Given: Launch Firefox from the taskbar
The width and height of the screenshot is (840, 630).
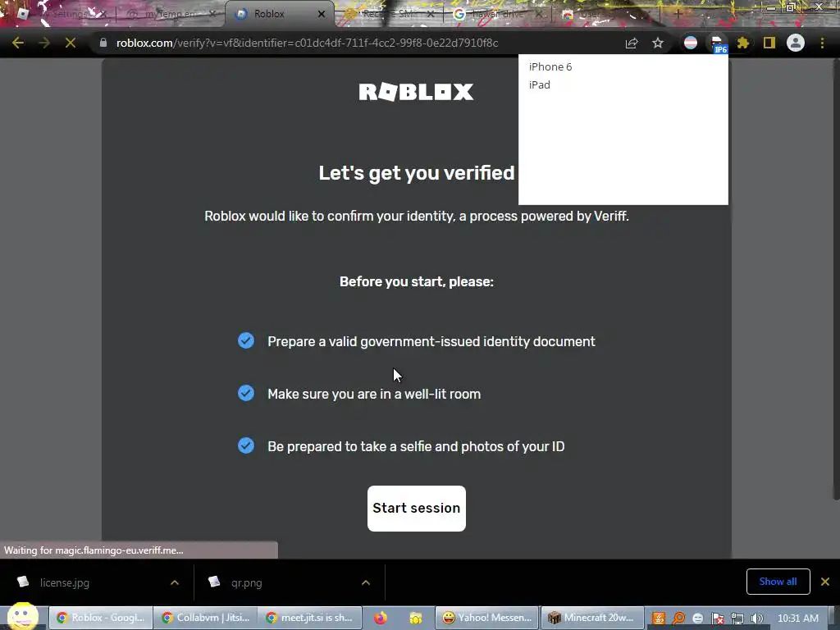Looking at the screenshot, I should (x=381, y=618).
